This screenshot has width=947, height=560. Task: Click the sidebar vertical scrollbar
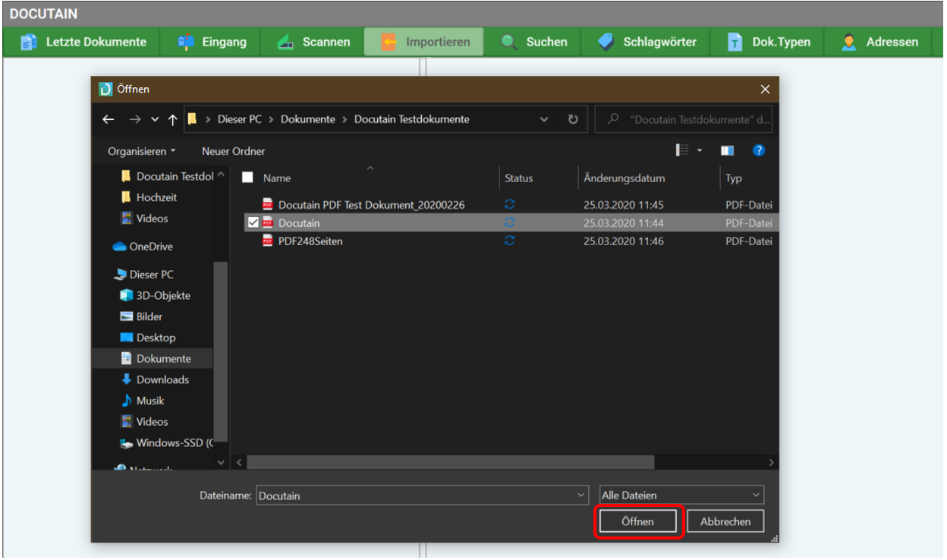[221, 351]
